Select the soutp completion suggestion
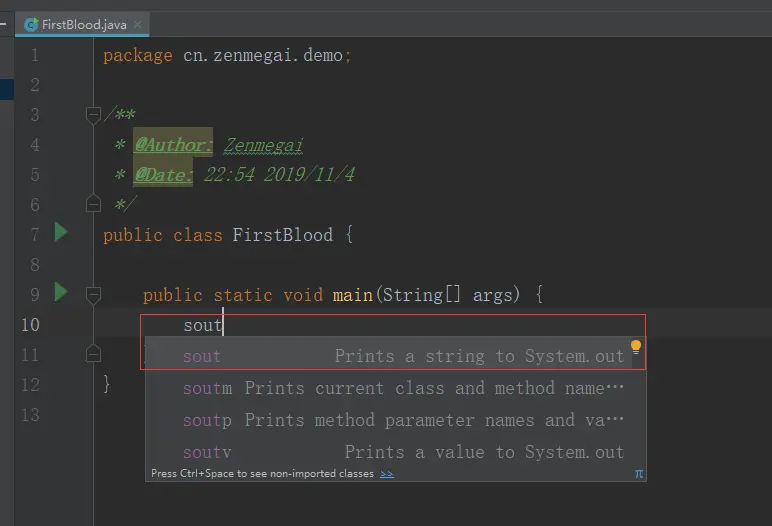The width and height of the screenshot is (772, 526). point(395,420)
